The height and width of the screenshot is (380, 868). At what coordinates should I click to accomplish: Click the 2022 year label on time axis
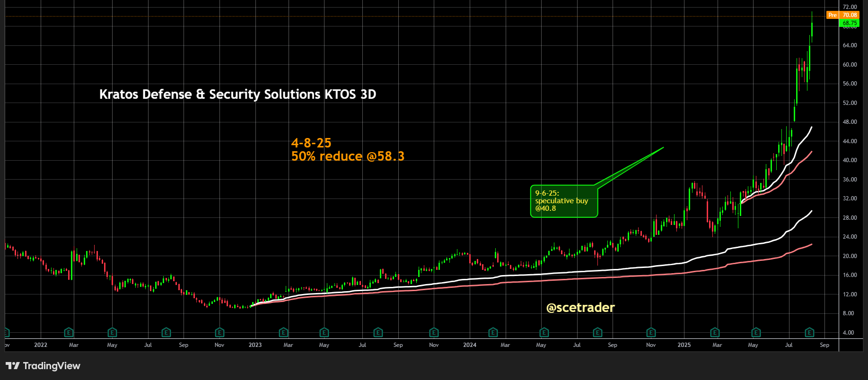tap(41, 345)
